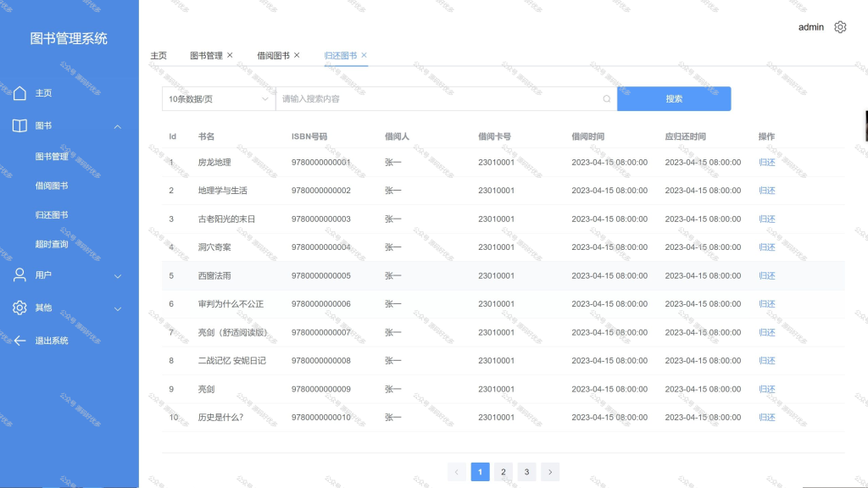Click 归还 for 审判为什么不公正
The width and height of the screenshot is (868, 488).
click(x=766, y=304)
